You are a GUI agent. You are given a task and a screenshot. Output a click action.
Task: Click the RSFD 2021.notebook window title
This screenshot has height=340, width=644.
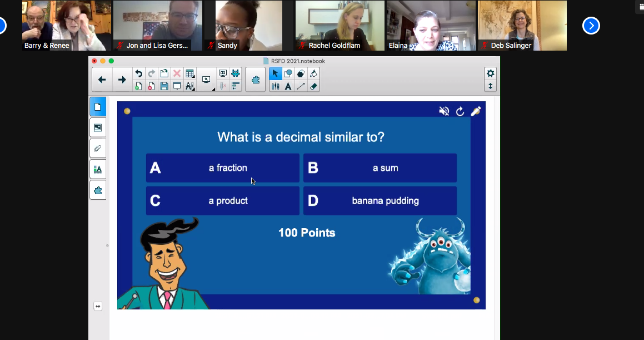(298, 61)
